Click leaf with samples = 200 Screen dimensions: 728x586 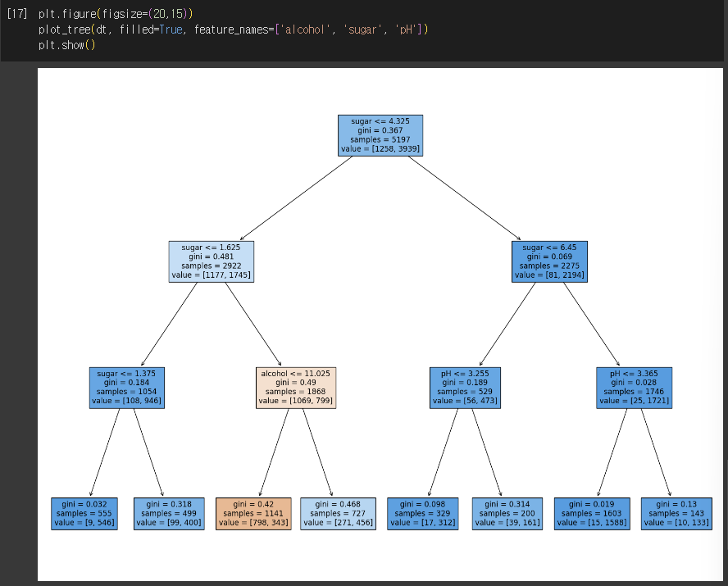[507, 514]
